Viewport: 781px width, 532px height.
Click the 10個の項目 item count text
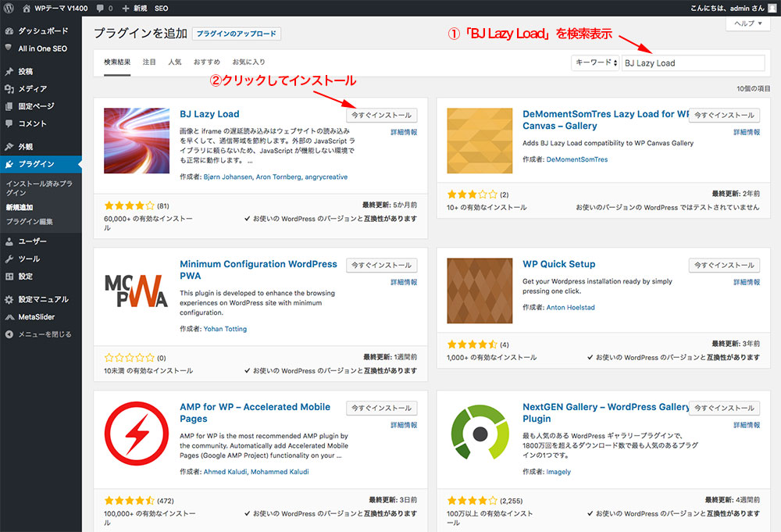[754, 89]
